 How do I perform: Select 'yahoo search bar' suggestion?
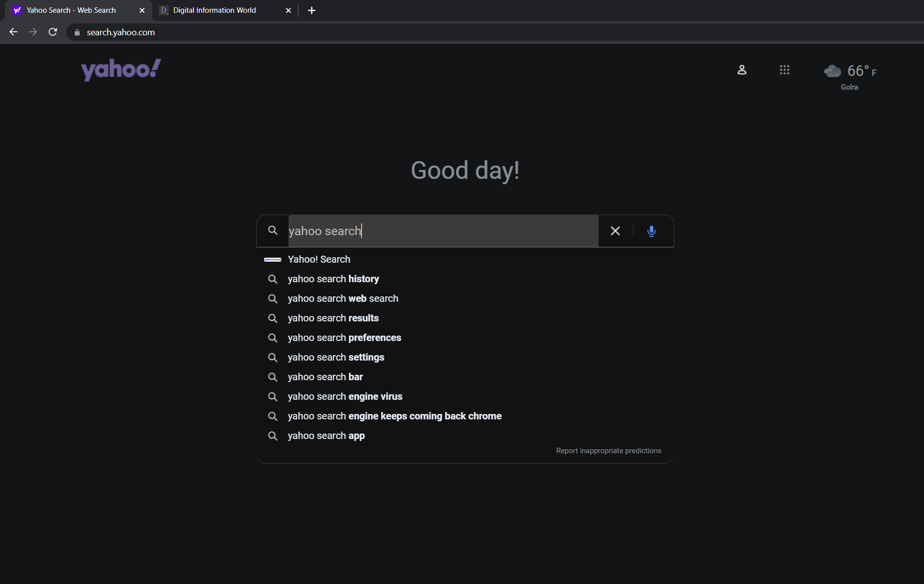coord(465,377)
